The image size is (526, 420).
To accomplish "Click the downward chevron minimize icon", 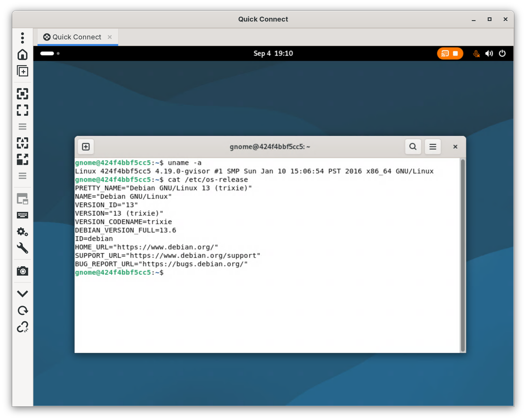I will tap(23, 294).
